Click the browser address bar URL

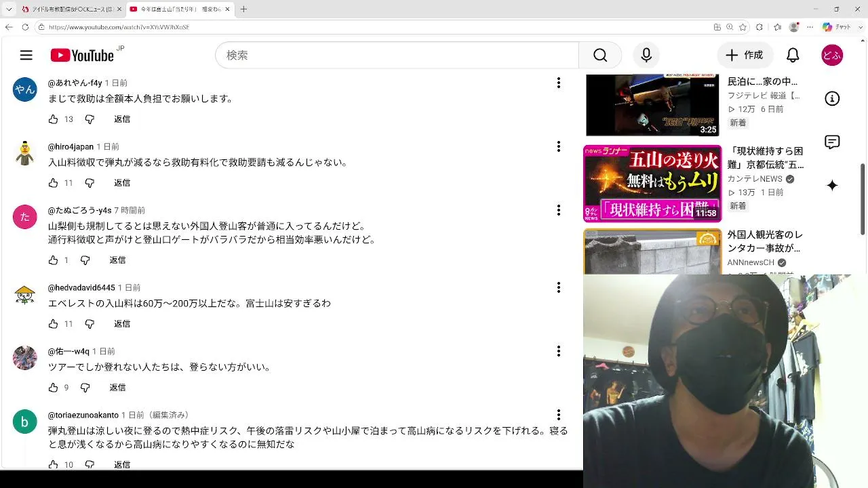[x=119, y=27]
